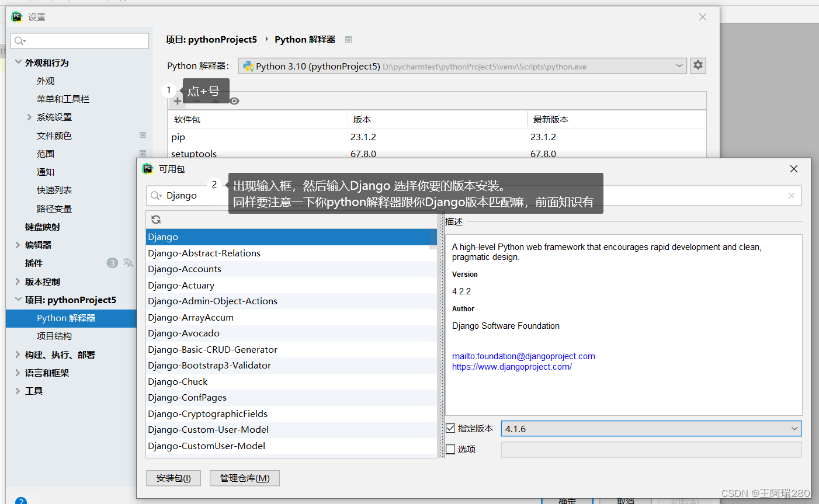Image resolution: width=819 pixels, height=504 pixels.
Task: Click the small icon beside the Python 解释器 breadcrumb
Action: (348, 39)
